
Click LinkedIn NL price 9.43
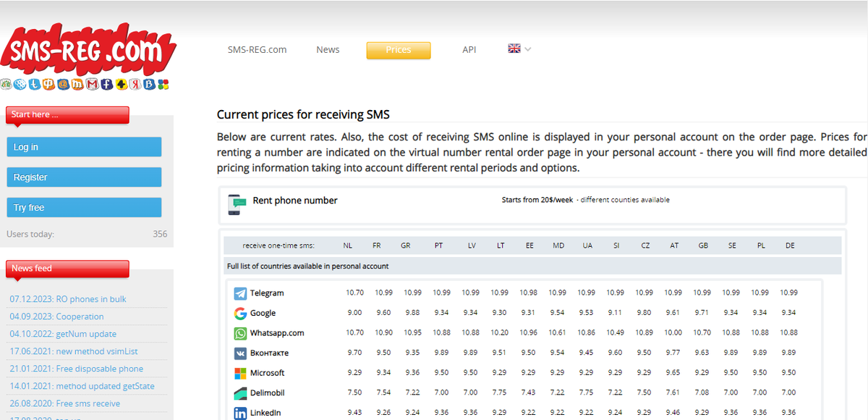[x=354, y=412]
